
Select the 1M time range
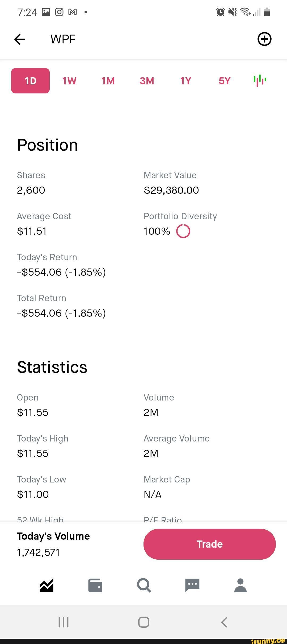click(x=108, y=81)
